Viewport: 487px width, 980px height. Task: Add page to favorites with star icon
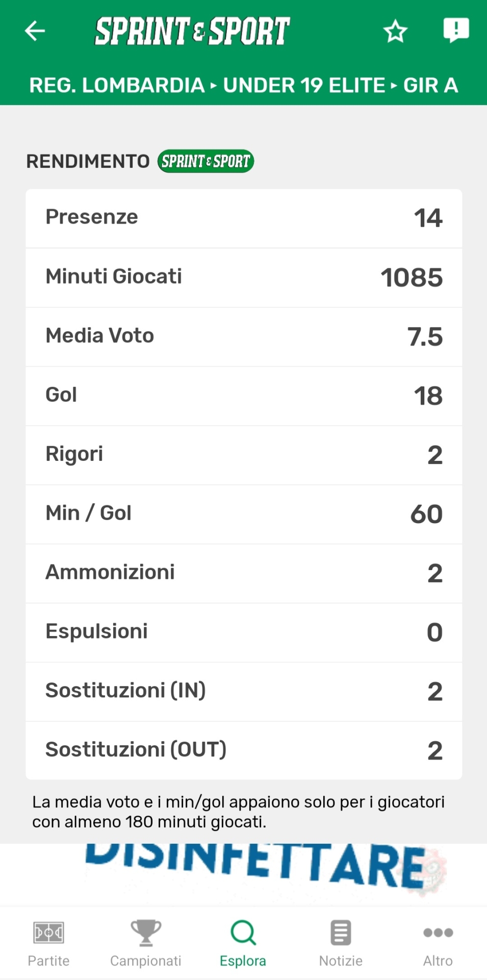click(x=395, y=32)
